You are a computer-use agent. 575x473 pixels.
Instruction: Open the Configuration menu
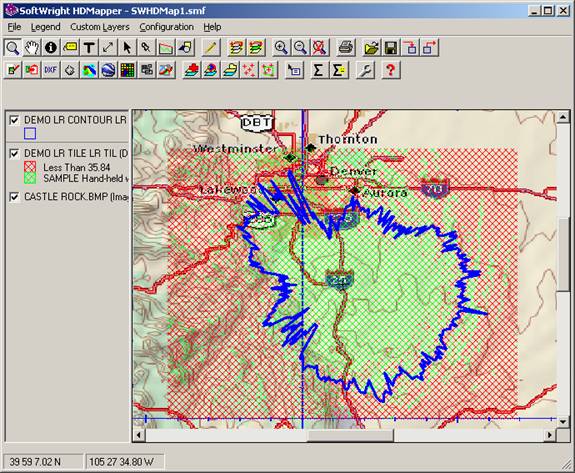tap(166, 27)
